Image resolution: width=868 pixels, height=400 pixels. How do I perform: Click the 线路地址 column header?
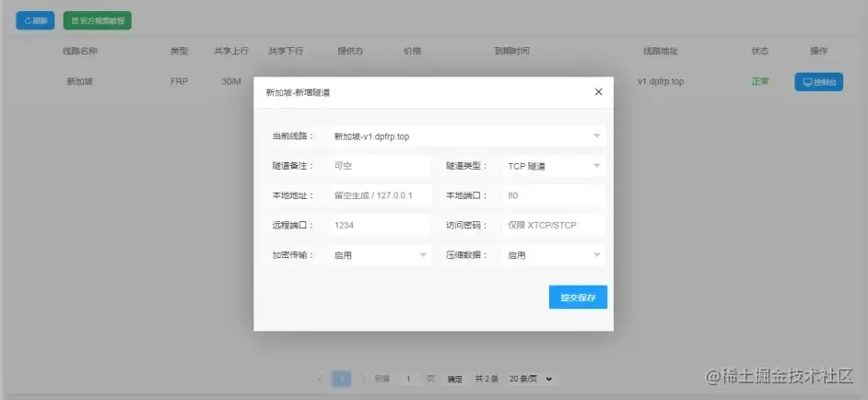click(661, 51)
